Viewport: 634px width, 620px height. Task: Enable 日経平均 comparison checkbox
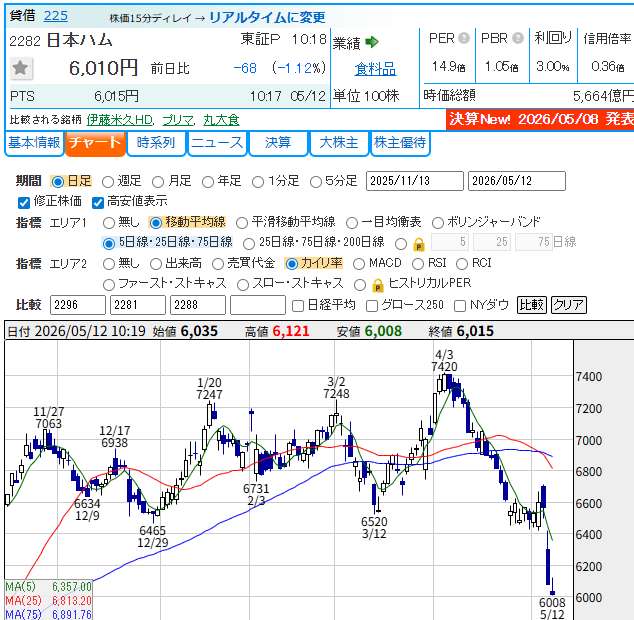click(x=298, y=306)
